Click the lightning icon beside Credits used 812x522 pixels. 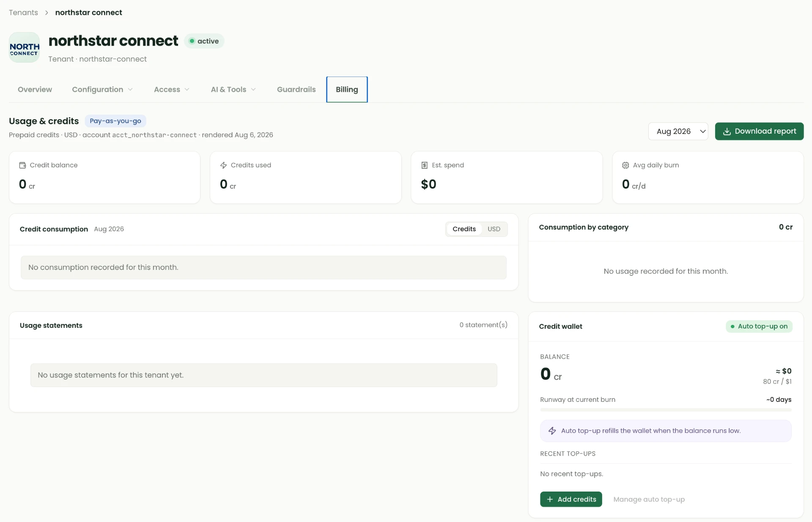224,165
